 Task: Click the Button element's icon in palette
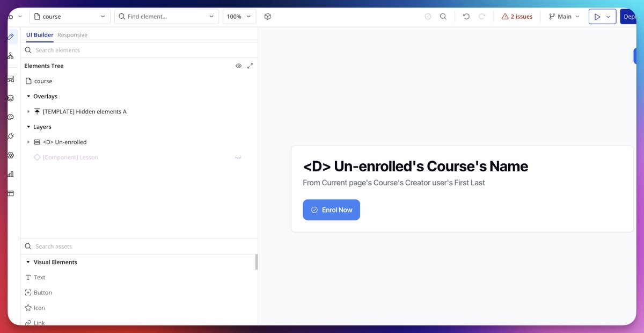coord(28,293)
